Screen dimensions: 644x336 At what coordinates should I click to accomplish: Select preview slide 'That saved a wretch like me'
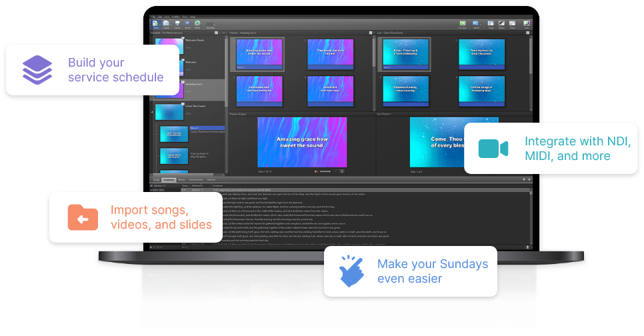(x=330, y=54)
